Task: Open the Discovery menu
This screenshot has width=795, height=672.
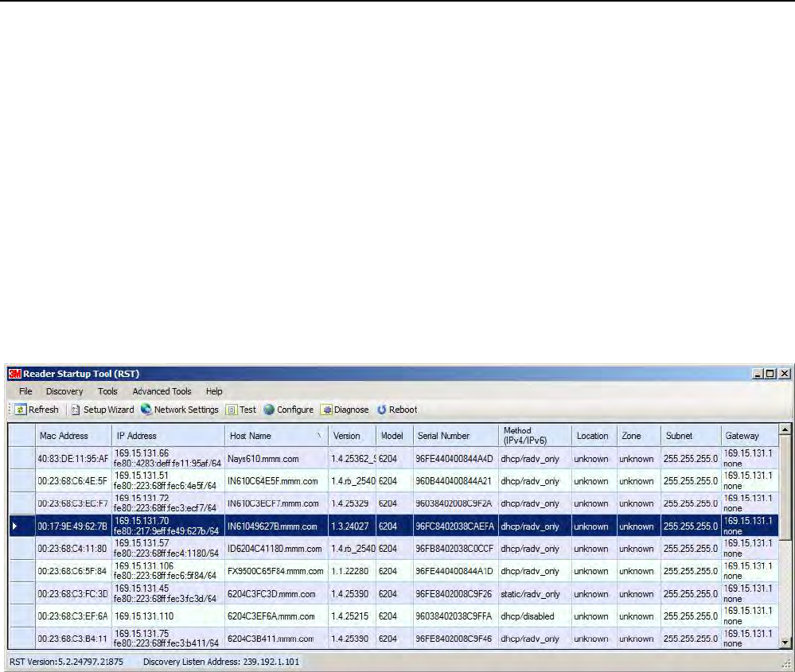Action: point(64,391)
